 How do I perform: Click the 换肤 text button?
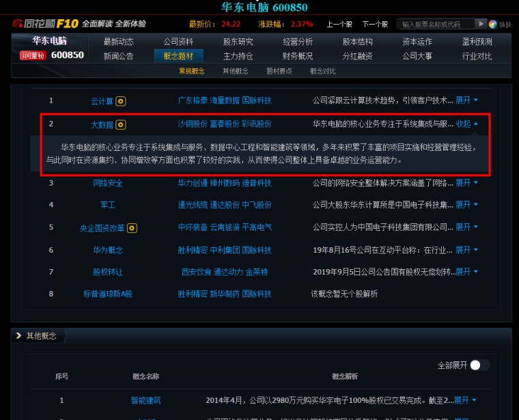[505, 25]
